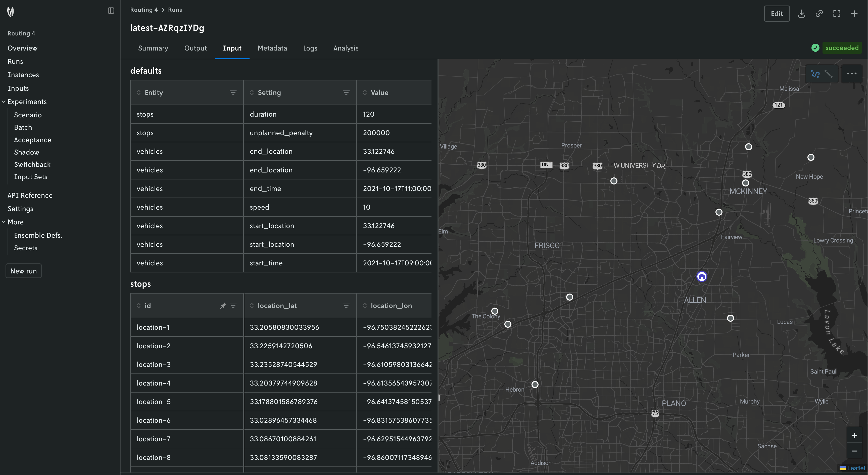The height and width of the screenshot is (475, 868).
Task: Open the Batch experiments page
Action: [23, 127]
